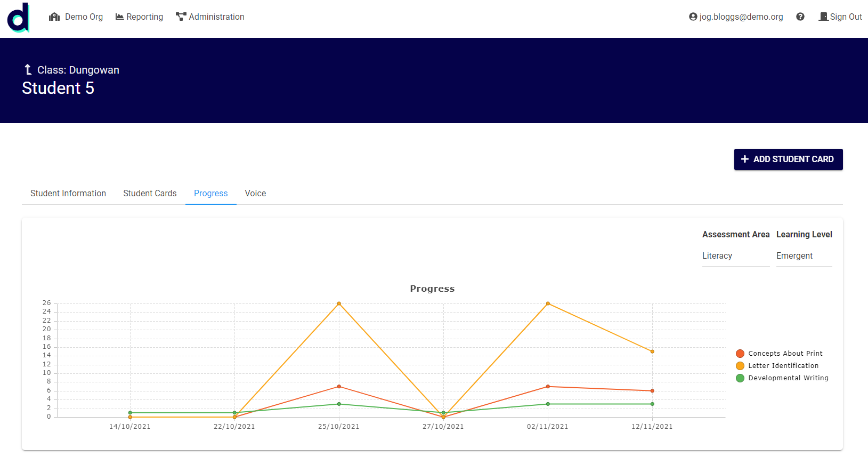This screenshot has width=868, height=456.
Task: Switch to Student Information tab
Action: (68, 194)
